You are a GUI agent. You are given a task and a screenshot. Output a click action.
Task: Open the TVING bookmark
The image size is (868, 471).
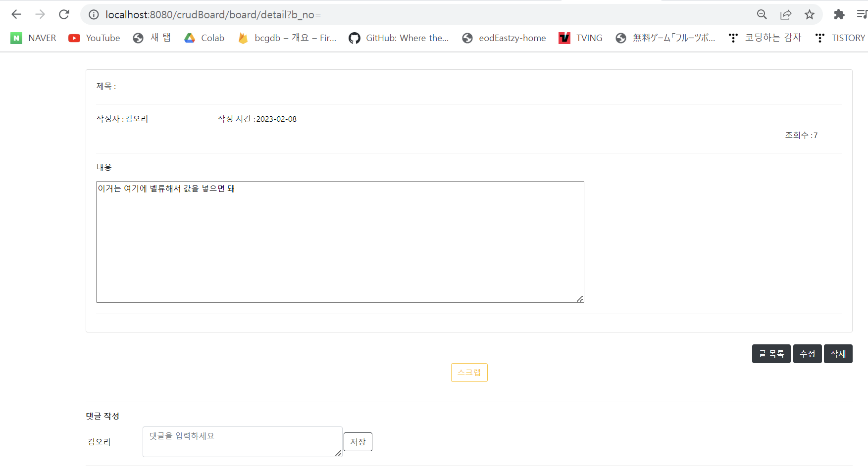580,38
